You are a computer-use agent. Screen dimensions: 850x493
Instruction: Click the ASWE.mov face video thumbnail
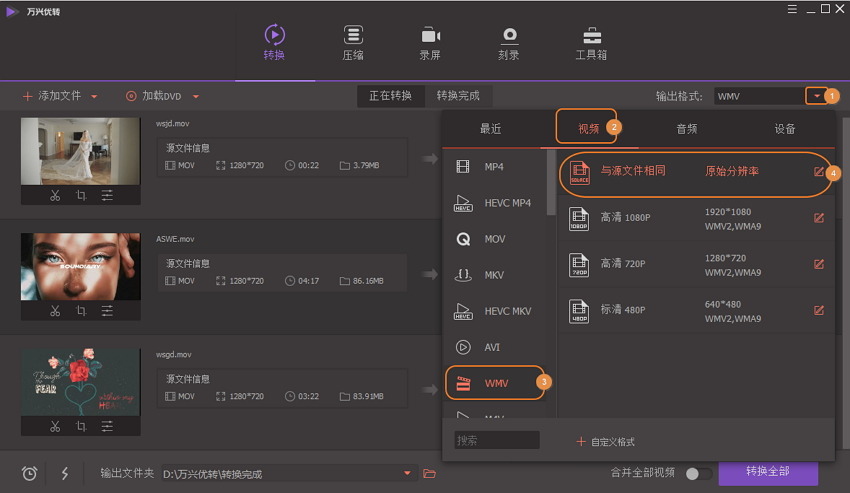click(x=80, y=267)
